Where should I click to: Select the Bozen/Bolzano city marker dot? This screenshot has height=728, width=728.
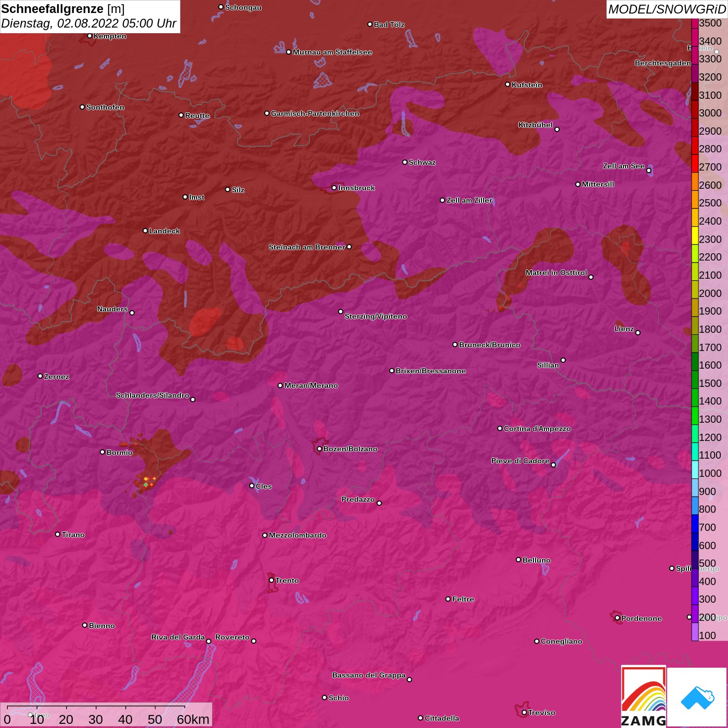pos(319,449)
